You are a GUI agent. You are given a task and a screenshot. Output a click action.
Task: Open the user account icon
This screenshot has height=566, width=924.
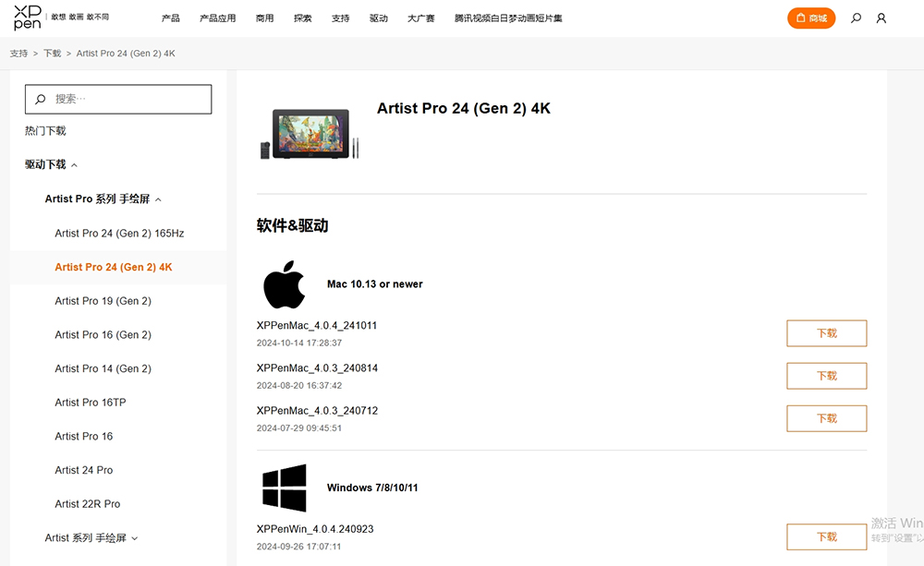pos(881,18)
